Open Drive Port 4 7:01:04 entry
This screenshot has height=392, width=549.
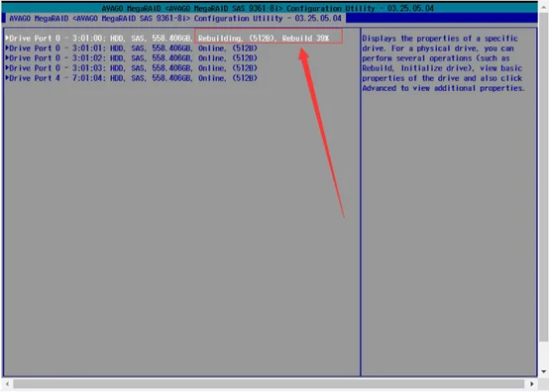coord(131,78)
